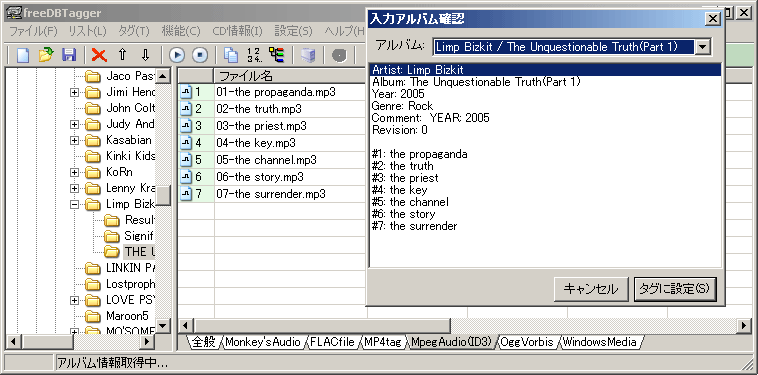
Task: Open folder using the toolbar icon
Action: [45, 55]
